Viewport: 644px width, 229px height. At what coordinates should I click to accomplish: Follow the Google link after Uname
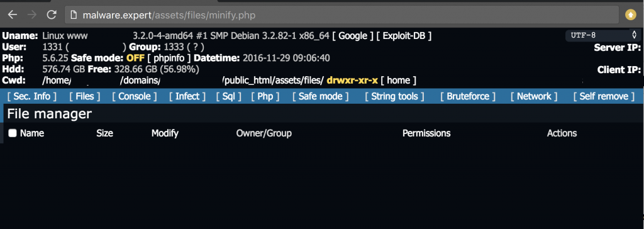point(353,36)
